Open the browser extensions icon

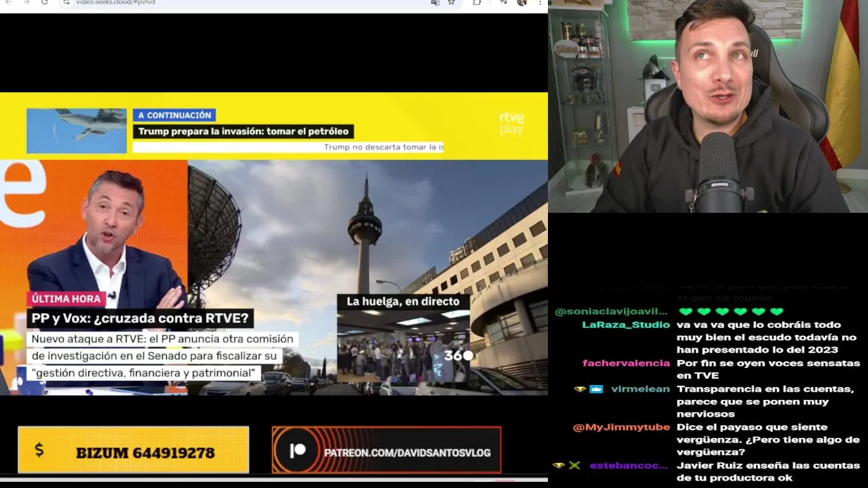click(477, 3)
